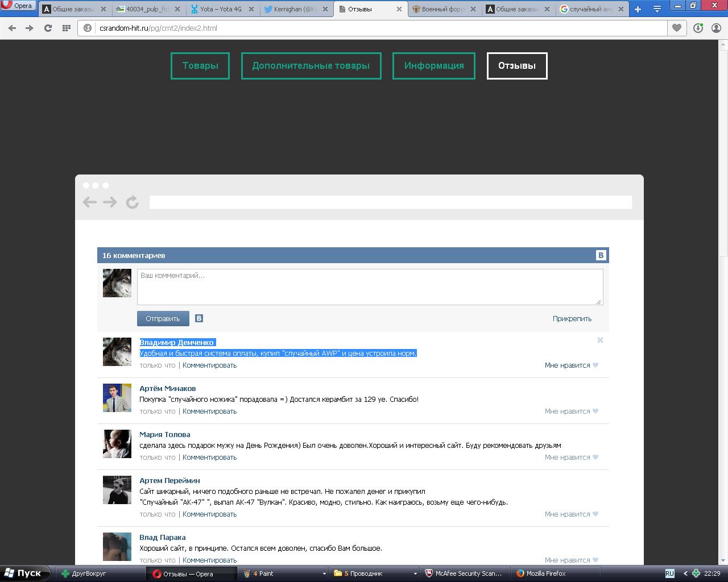Image resolution: width=728 pixels, height=582 pixels.
Task: Switch to ДругВокруг in the taskbar
Action: (x=99, y=573)
